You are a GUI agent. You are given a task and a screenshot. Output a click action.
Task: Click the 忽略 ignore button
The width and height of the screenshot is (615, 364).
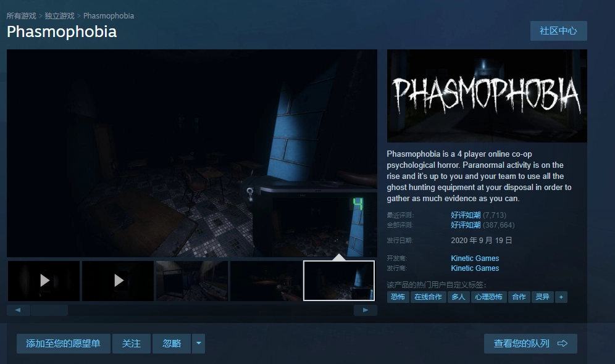point(172,344)
